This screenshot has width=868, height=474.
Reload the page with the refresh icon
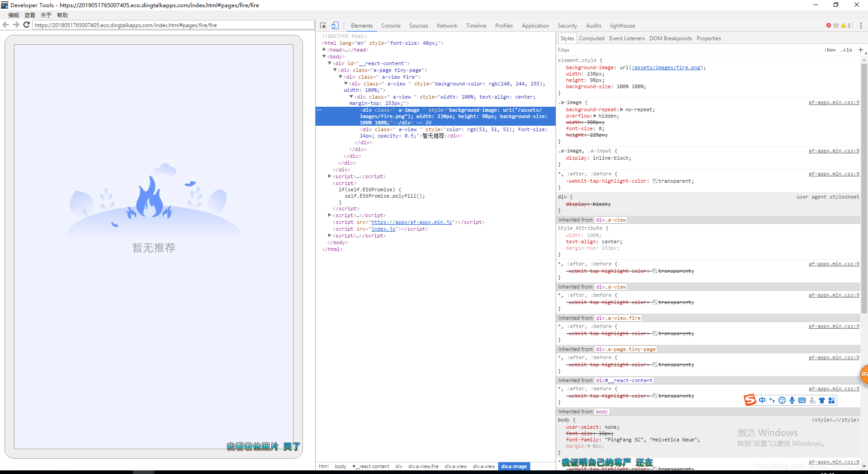pyautogui.click(x=26, y=25)
